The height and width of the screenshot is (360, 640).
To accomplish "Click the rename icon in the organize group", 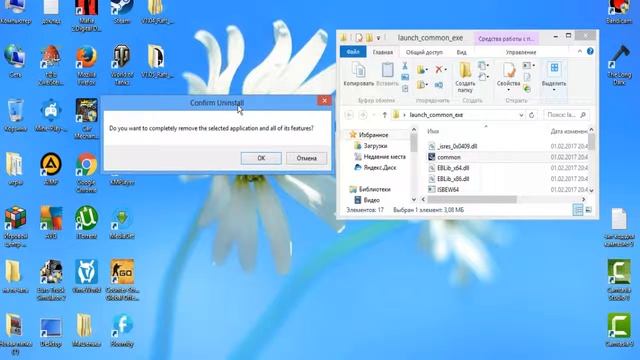I will [x=438, y=85].
